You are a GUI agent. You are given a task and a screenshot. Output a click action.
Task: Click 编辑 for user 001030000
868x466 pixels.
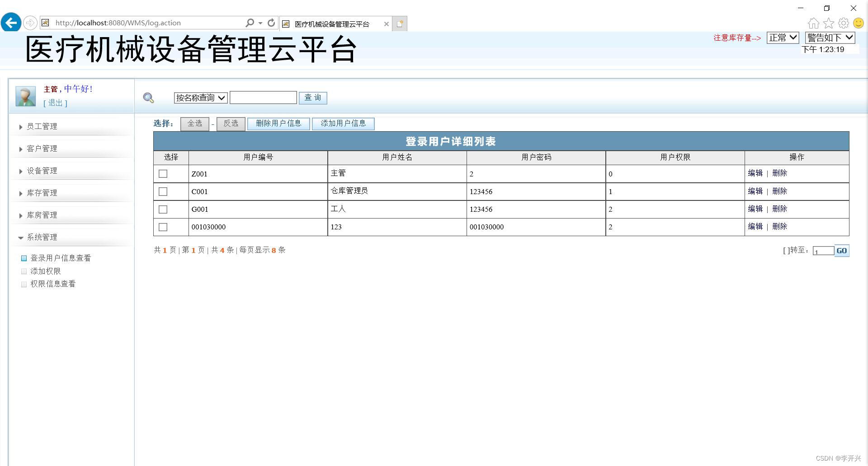click(x=755, y=227)
